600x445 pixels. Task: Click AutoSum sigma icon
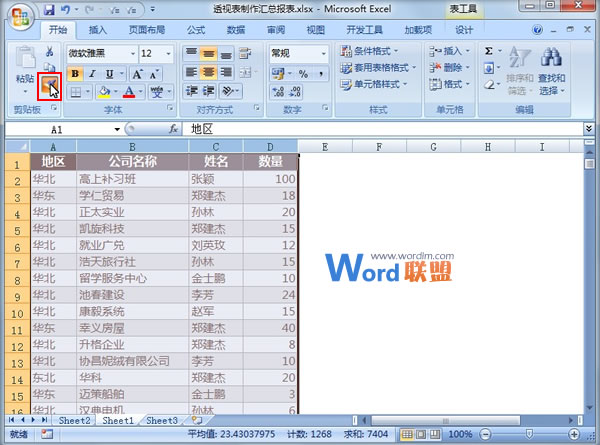(489, 51)
